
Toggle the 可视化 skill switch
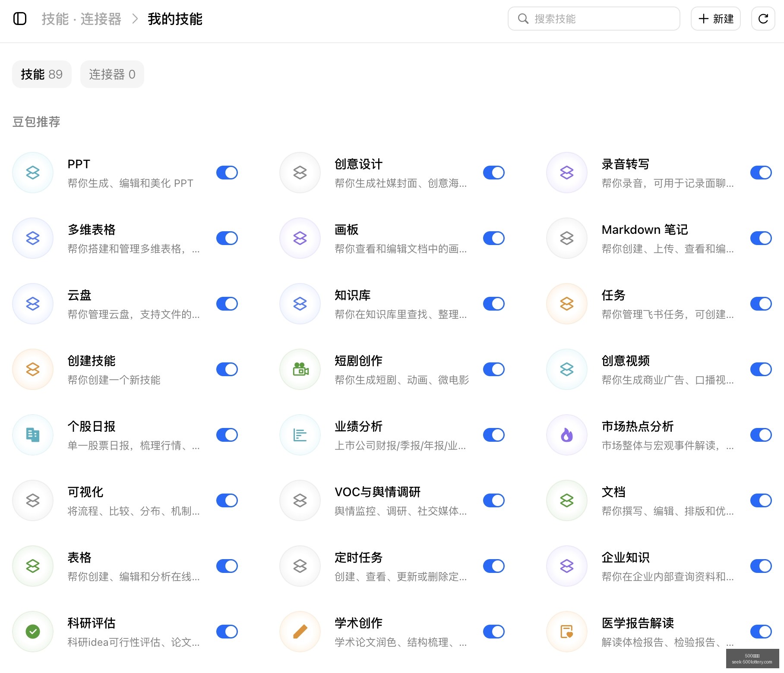[227, 500]
